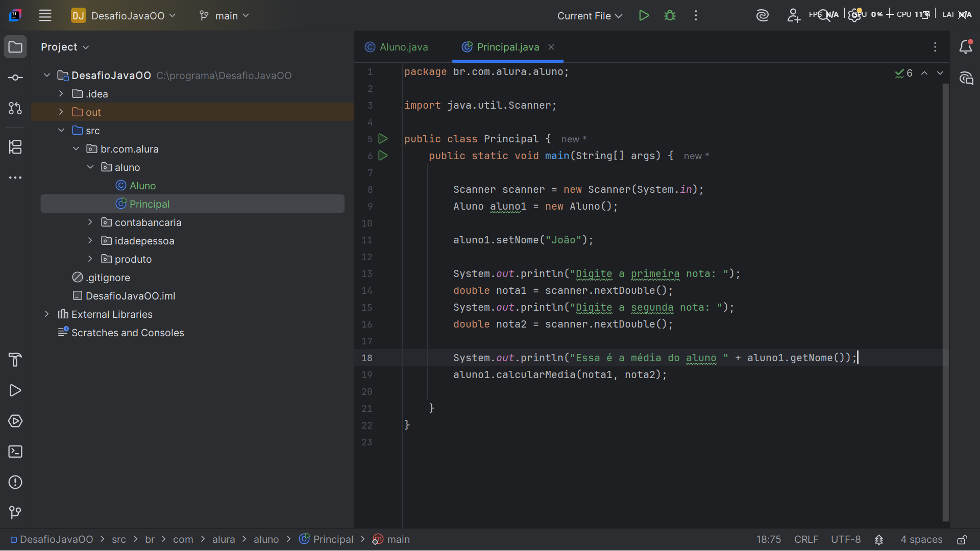
Task: Collapse the aluno package
Action: click(90, 167)
